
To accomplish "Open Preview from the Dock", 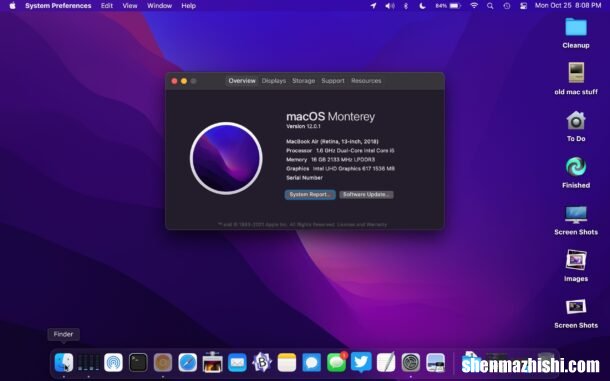I will pos(436,362).
